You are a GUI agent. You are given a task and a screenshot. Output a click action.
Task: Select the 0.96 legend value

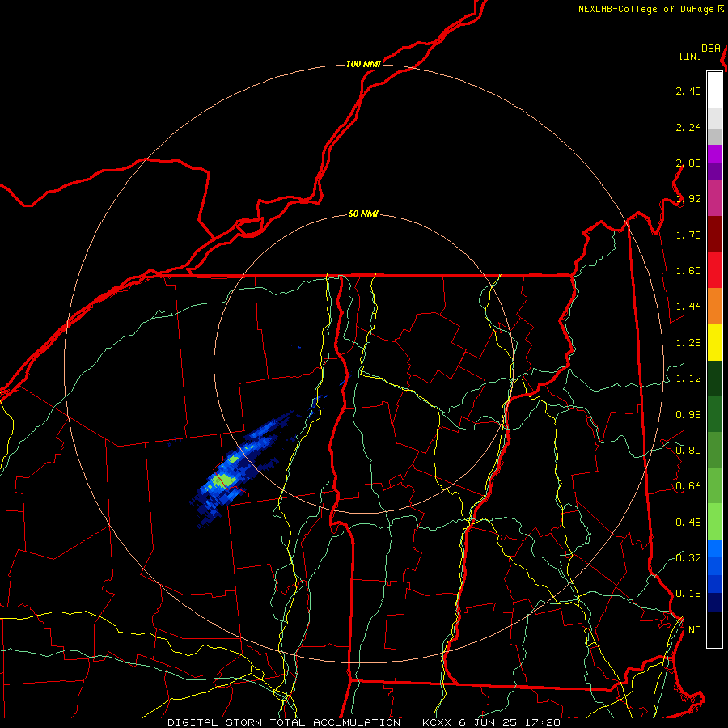[688, 415]
